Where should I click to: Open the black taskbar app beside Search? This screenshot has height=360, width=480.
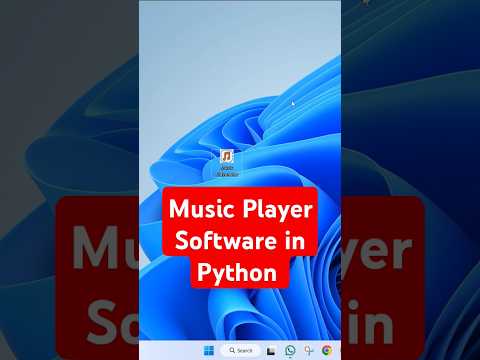tap(271, 351)
